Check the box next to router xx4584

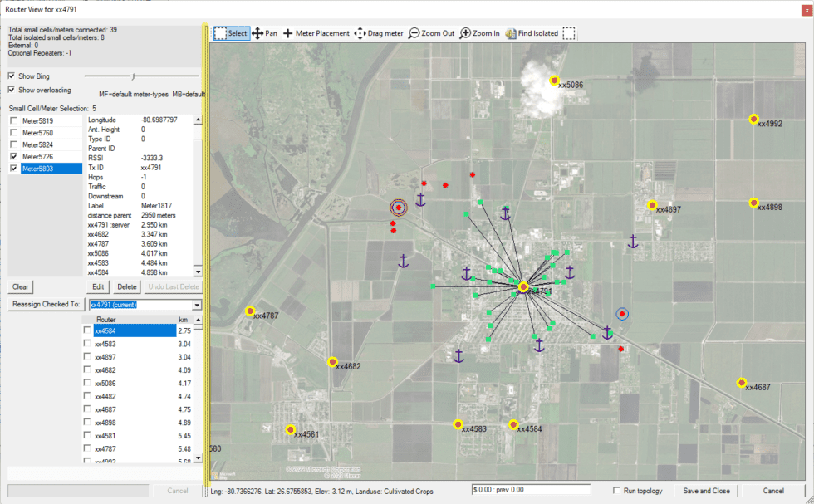87,330
